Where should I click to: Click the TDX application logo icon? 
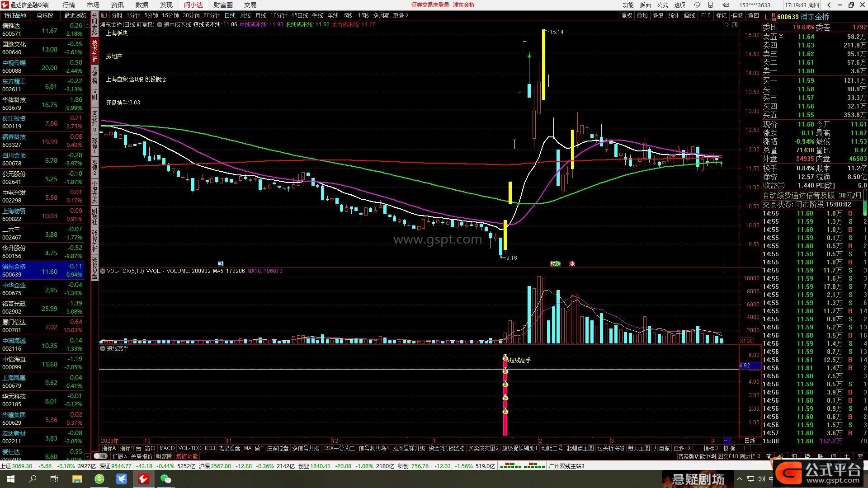pyautogui.click(x=5, y=5)
